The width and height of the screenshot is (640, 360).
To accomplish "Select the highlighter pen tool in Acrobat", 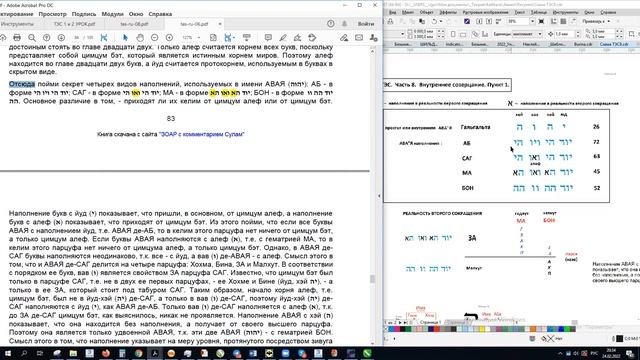I will (283, 38).
